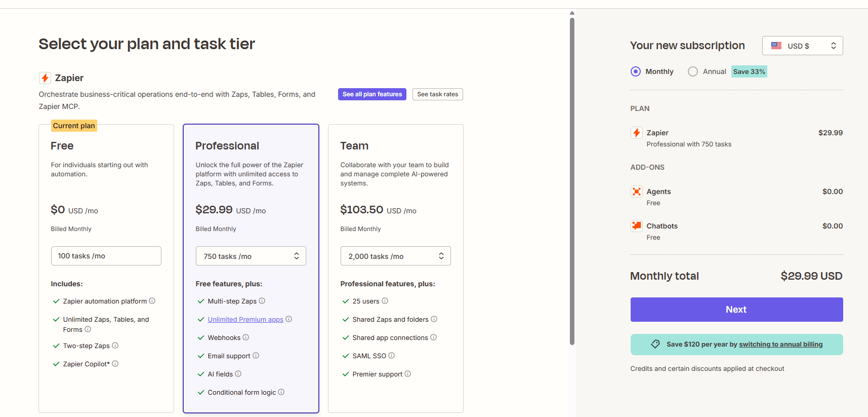Screen dimensions: 868x417
Task: Select the Team plan card title
Action: 354,146
